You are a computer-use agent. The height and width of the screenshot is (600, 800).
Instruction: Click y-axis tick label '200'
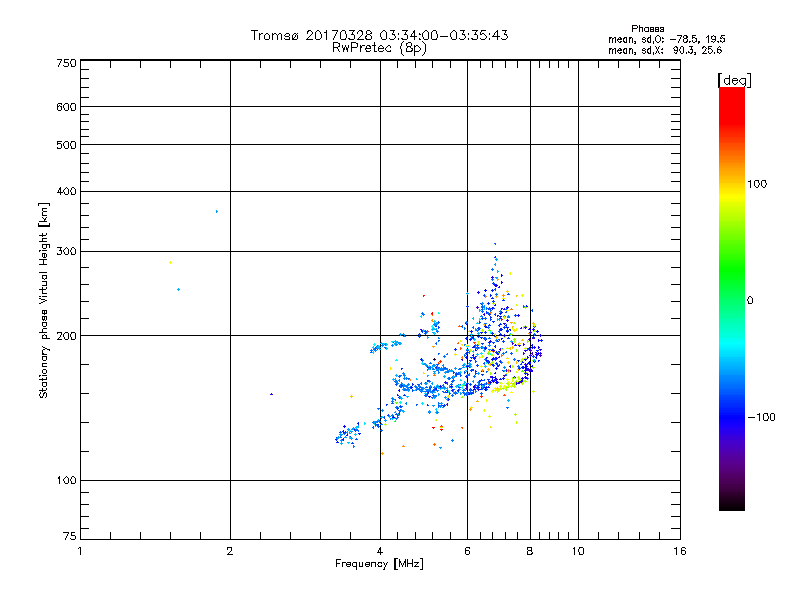66,336
